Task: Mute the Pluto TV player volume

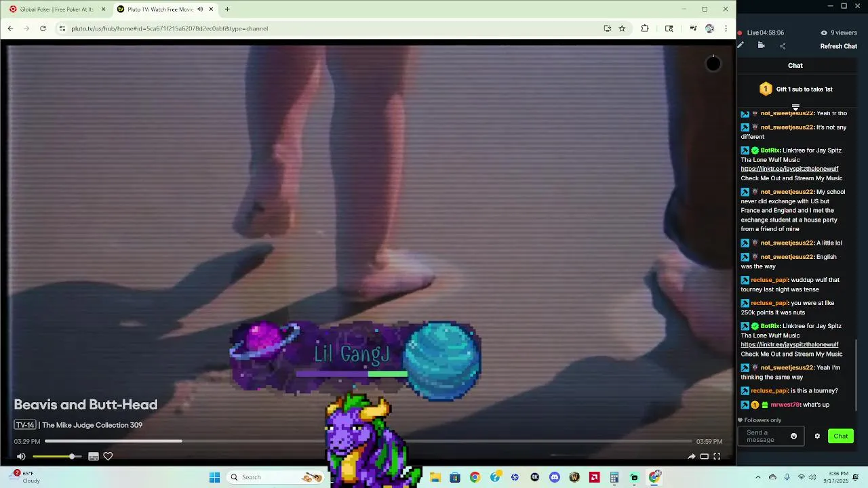Action: [21, 457]
